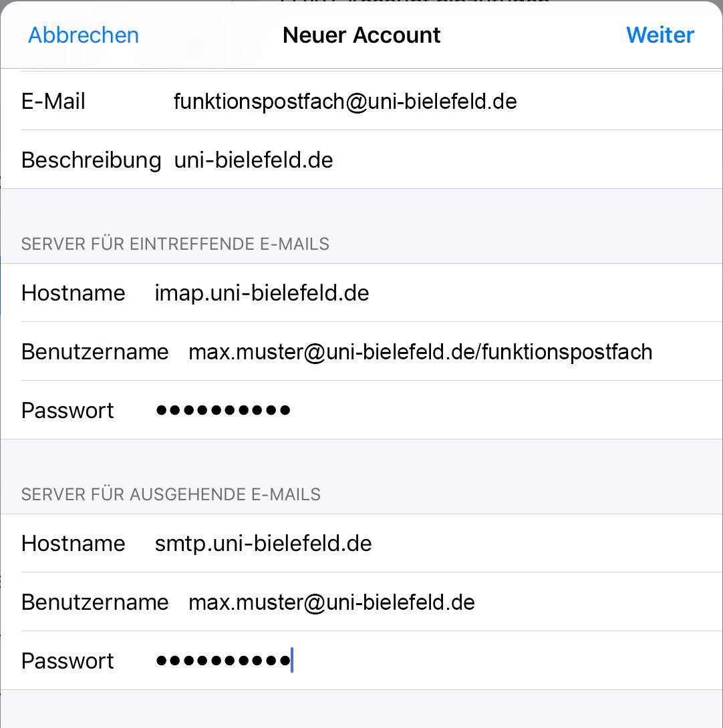
Task: Click the Beschreibung row label
Action: tap(91, 161)
